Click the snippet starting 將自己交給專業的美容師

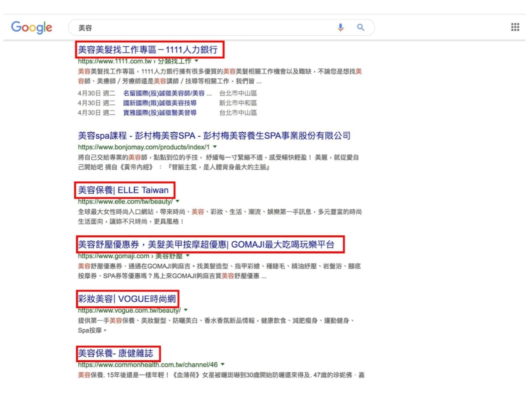point(218,162)
